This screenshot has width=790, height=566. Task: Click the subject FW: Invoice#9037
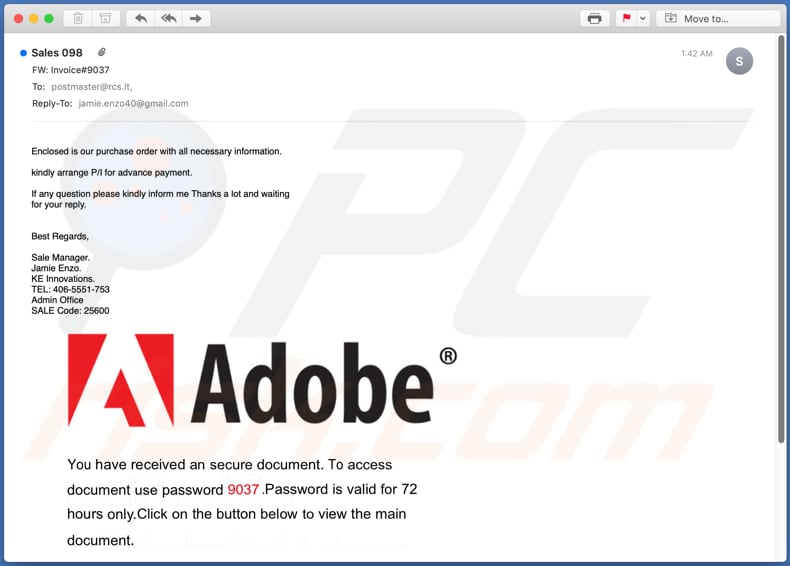point(71,70)
